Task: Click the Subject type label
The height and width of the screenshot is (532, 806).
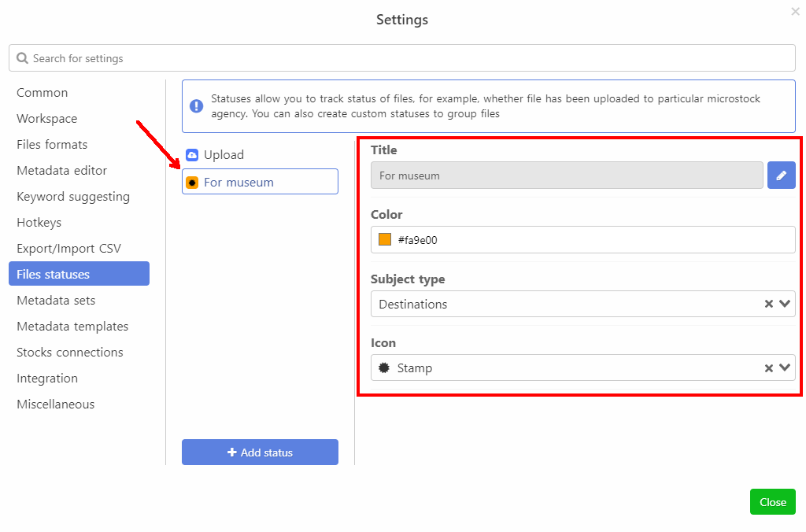Action: tap(409, 279)
